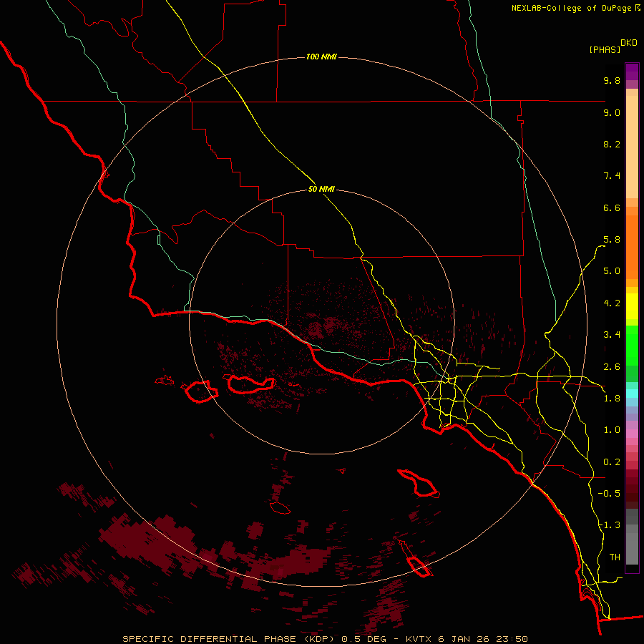Click the 5.0 scale value
The width and height of the screenshot is (644, 644).
[x=612, y=271]
